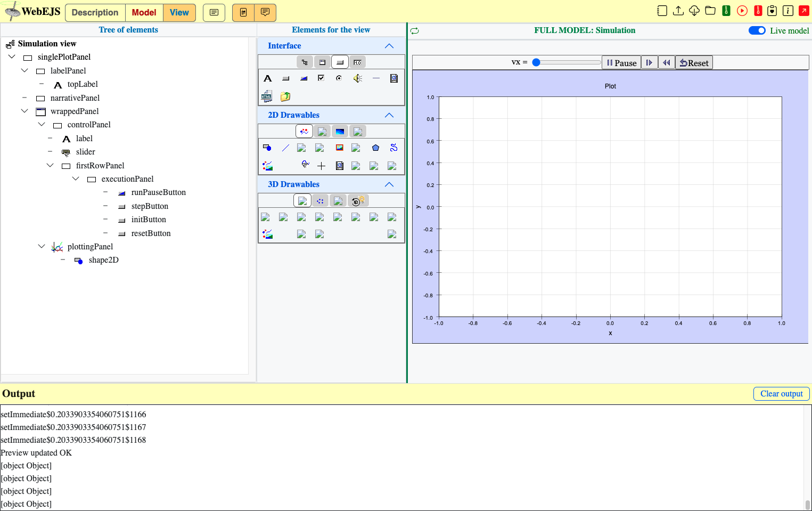Image resolution: width=812 pixels, height=511 pixels.
Task: Step the simulation forward one frame
Action: point(649,63)
